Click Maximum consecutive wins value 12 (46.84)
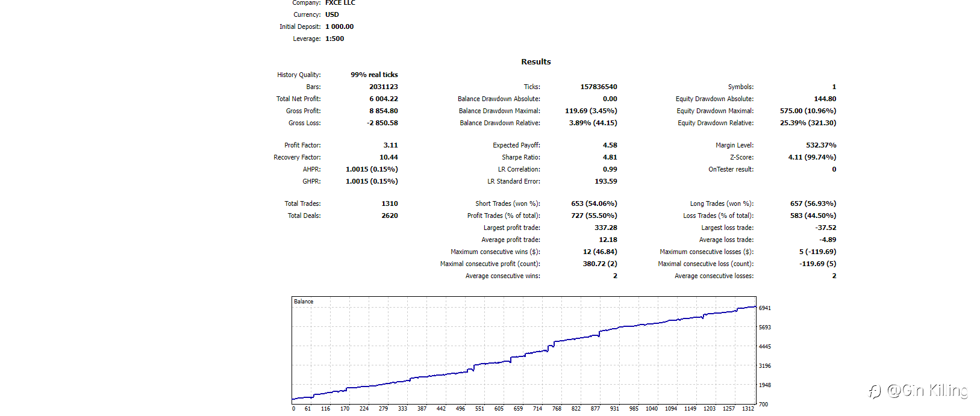This screenshot has height=416, width=980. [x=600, y=252]
